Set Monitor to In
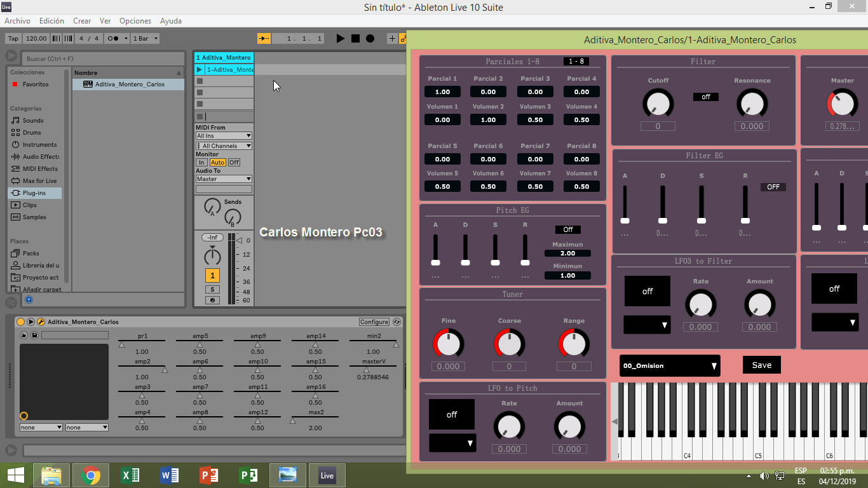This screenshot has height=488, width=868. tap(201, 162)
